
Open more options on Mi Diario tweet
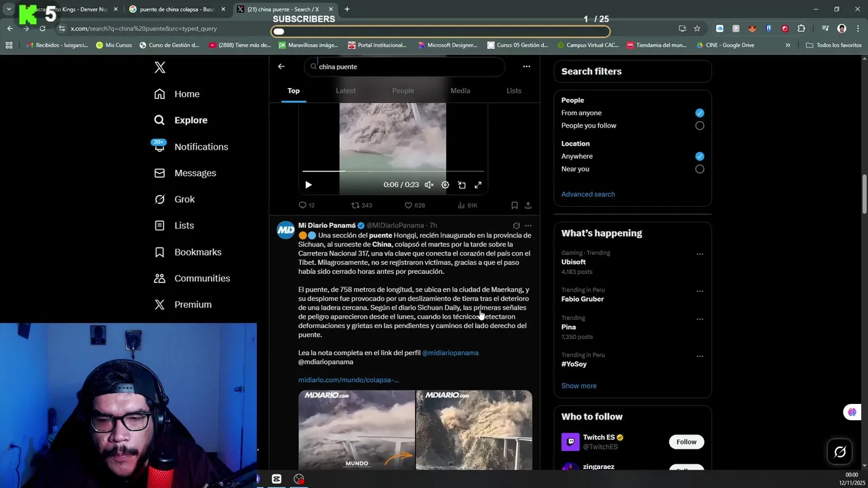point(528,226)
